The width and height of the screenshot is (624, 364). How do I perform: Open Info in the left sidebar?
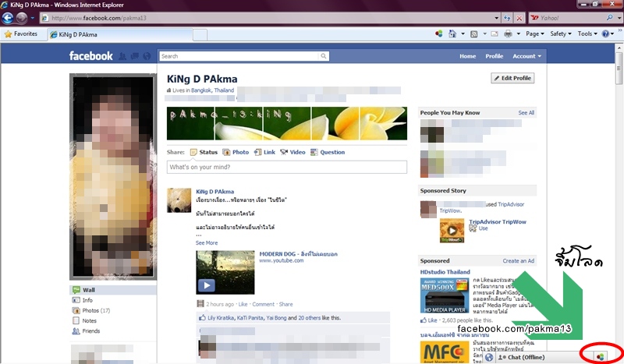87,300
